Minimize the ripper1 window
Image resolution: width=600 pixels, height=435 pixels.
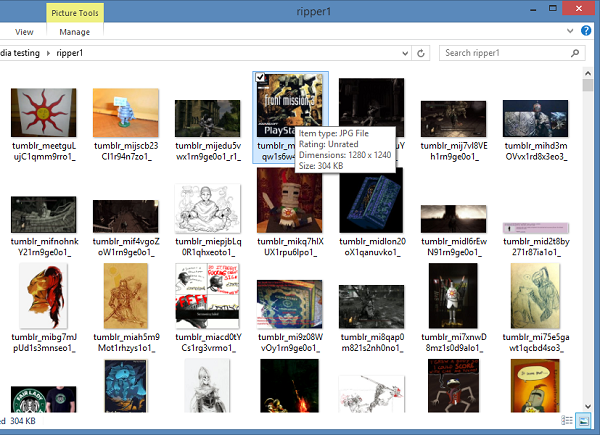point(533,9)
